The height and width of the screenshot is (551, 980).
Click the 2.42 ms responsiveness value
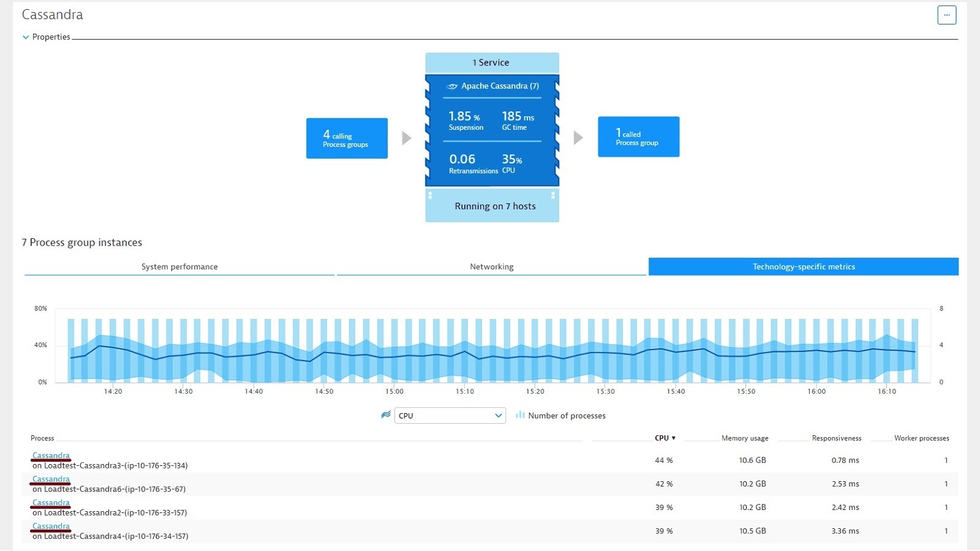pos(845,508)
